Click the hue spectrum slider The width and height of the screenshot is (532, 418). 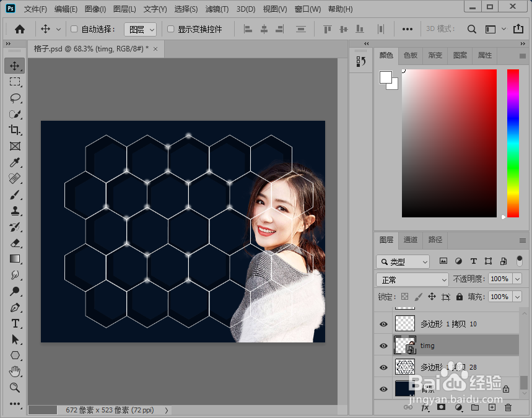click(x=513, y=143)
